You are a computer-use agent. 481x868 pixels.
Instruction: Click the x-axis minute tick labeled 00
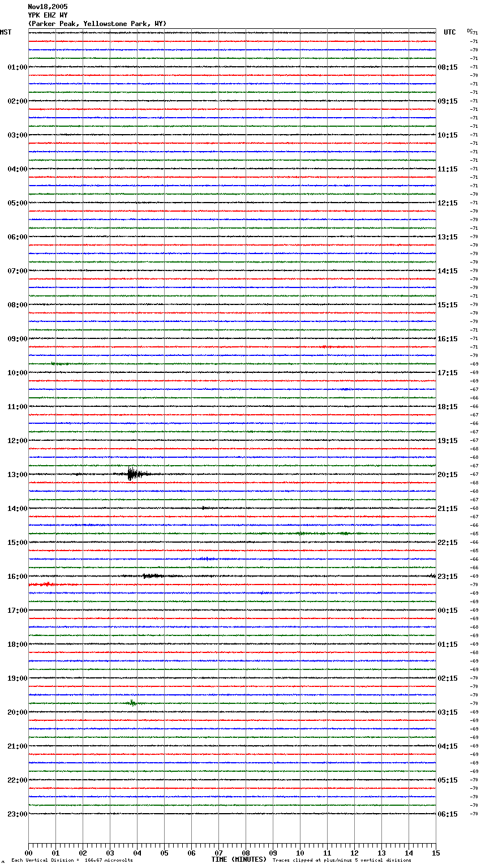(x=28, y=853)
